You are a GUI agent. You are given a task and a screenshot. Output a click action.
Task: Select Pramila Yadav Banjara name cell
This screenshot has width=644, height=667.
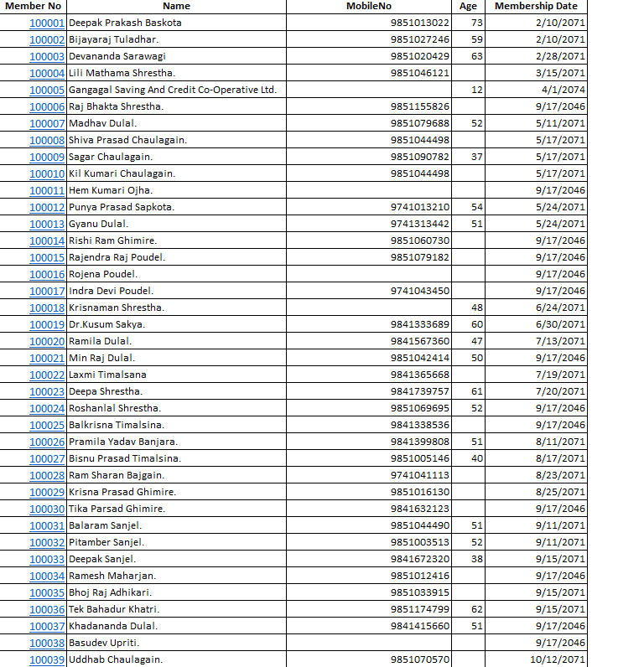pos(123,442)
